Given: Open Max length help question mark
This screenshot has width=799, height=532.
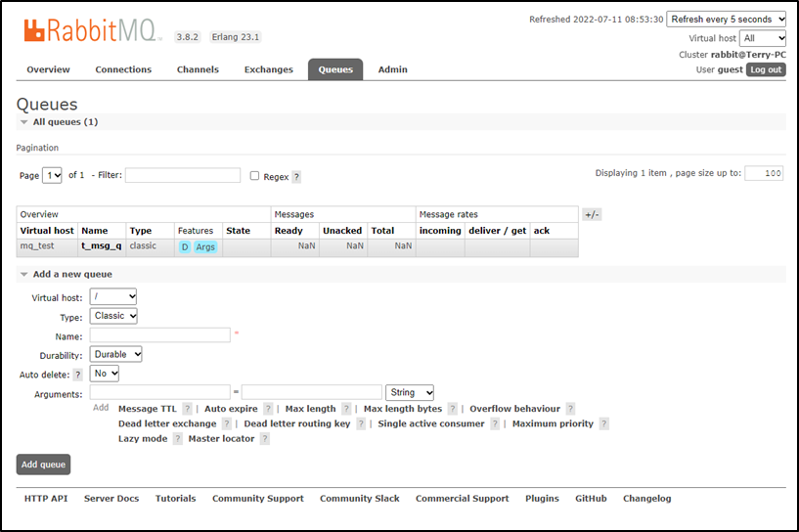Looking at the screenshot, I should tap(346, 409).
